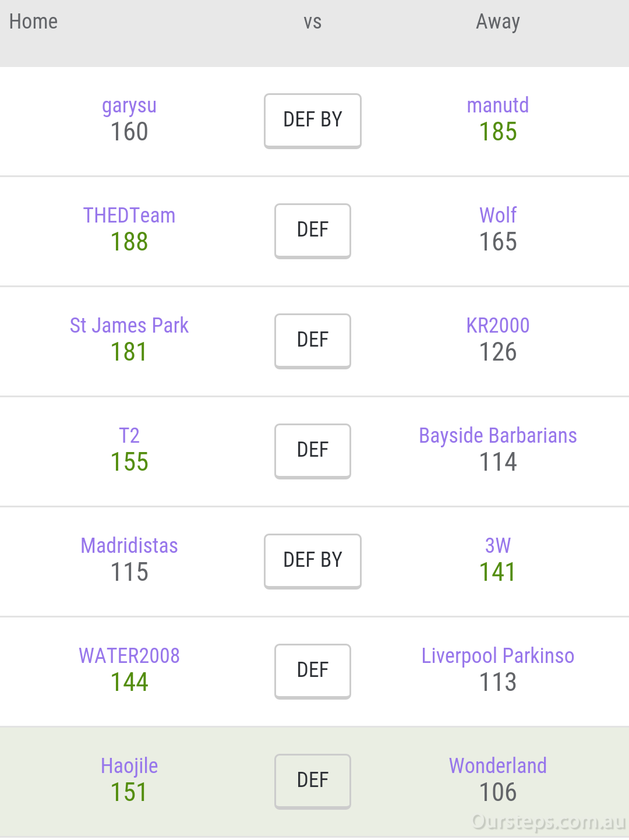Open the T2 team link
The width and height of the screenshot is (629, 840).
(x=129, y=436)
